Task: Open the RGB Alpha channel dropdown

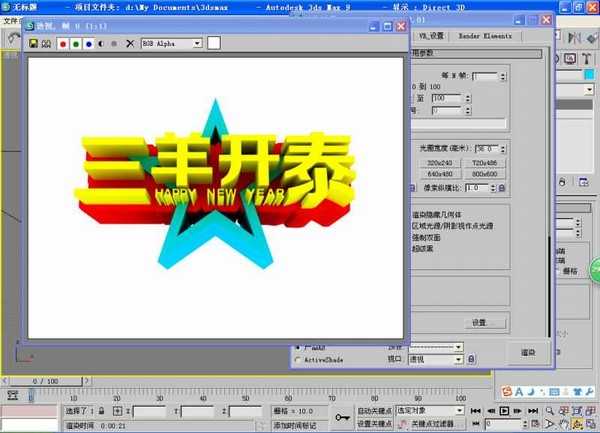Action: (x=171, y=44)
